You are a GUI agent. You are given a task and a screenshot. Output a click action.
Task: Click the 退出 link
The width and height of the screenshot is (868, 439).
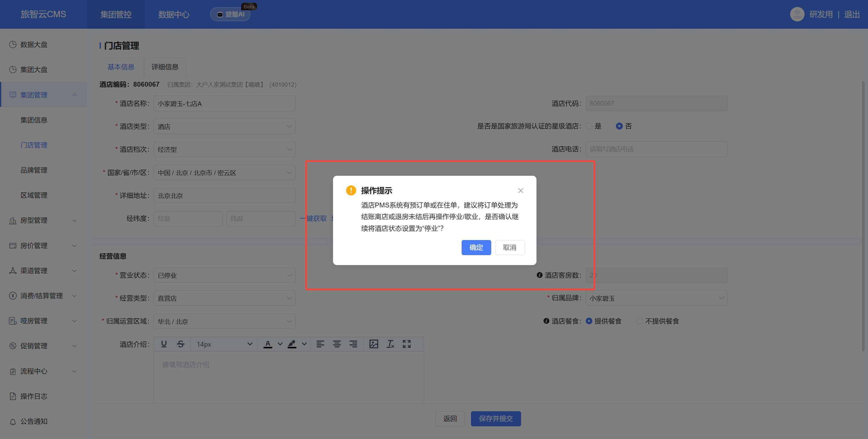(x=851, y=14)
